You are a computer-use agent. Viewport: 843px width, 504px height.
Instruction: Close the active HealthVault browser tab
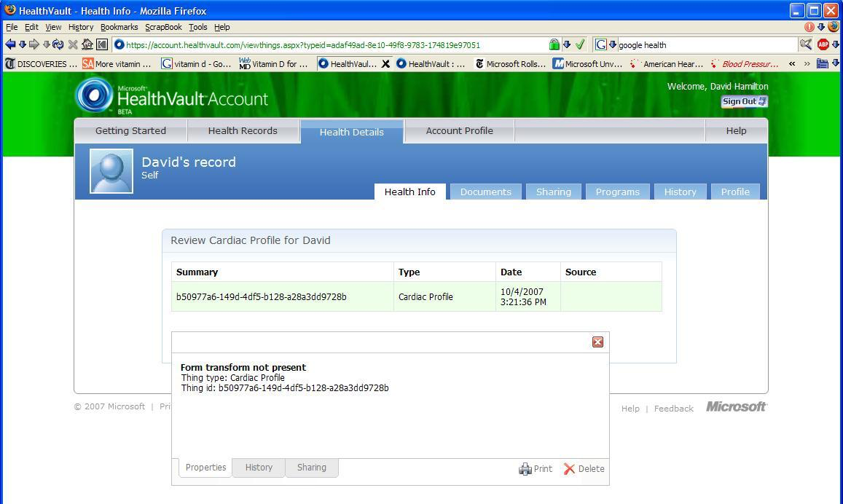point(385,64)
